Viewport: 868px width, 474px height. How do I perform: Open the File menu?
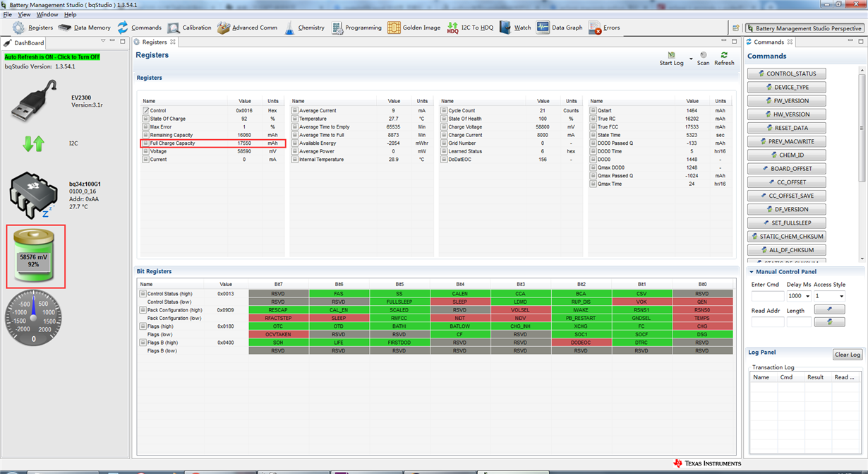tap(8, 14)
